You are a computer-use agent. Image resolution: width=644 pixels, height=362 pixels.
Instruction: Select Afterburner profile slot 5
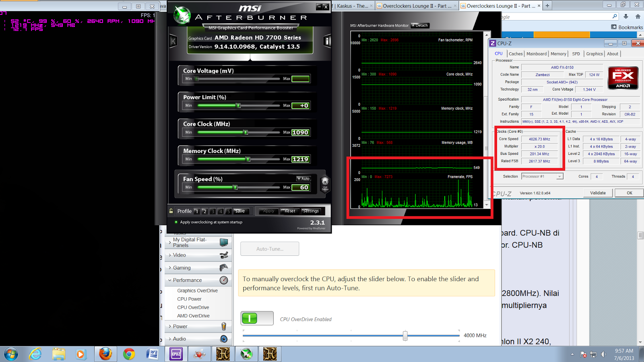point(229,211)
